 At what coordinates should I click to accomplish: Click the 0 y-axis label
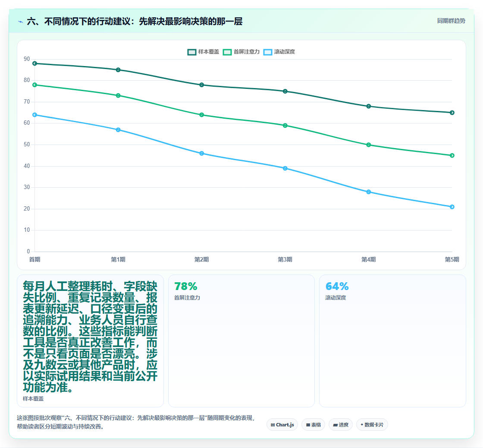[28, 252]
